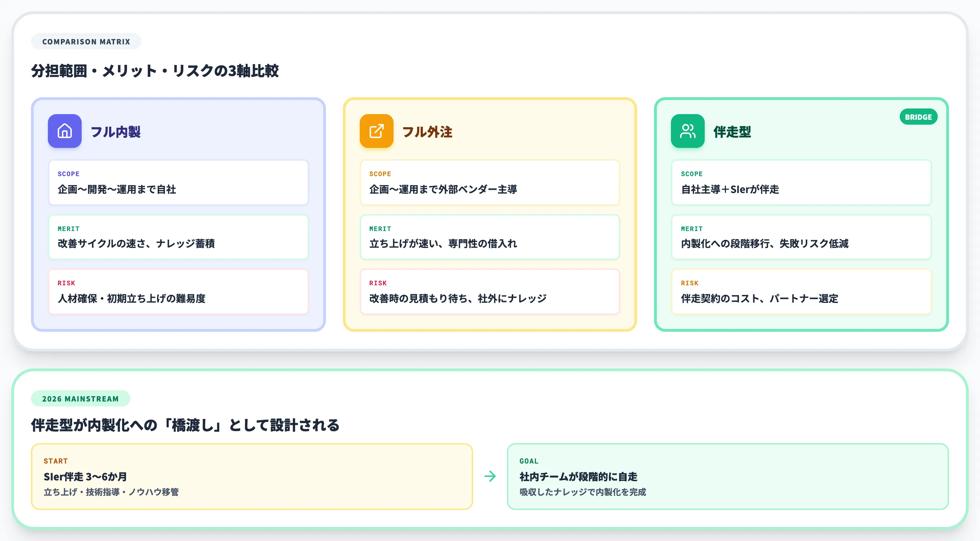Screen dimensions: 980x541
Task: Click 社内チームが段階的に自走 text
Action: click(578, 477)
